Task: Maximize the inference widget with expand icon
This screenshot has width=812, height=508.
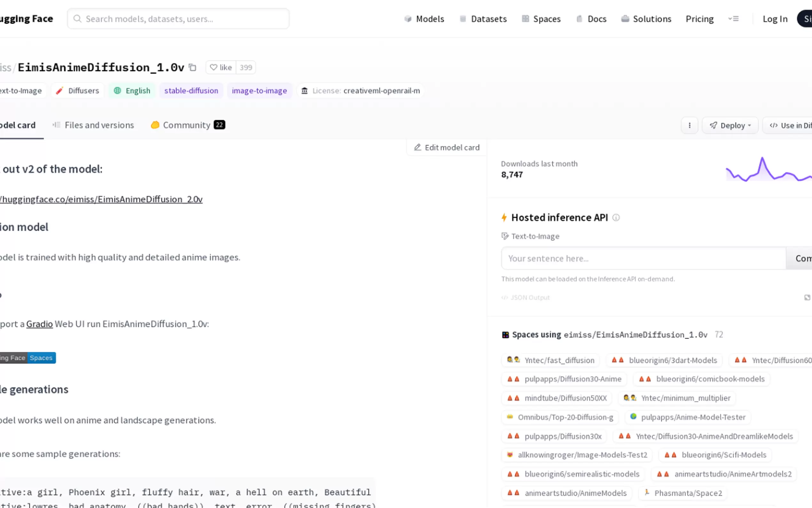Action: pyautogui.click(x=807, y=298)
